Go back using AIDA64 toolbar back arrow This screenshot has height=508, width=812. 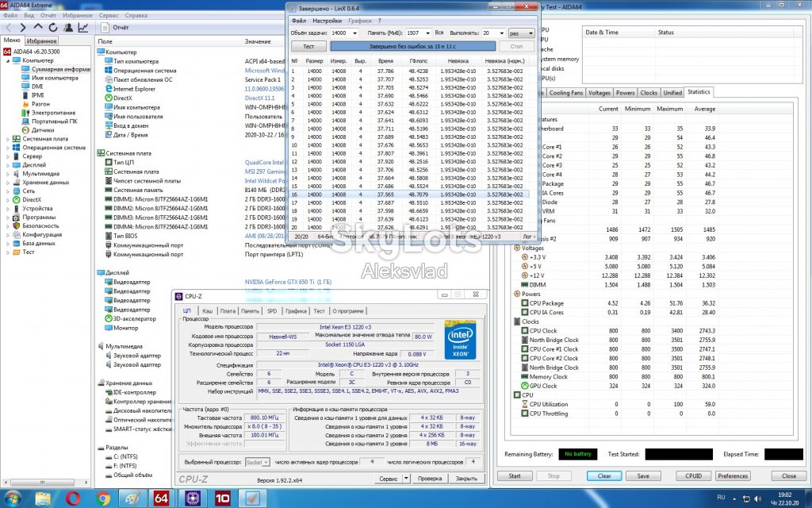8,28
